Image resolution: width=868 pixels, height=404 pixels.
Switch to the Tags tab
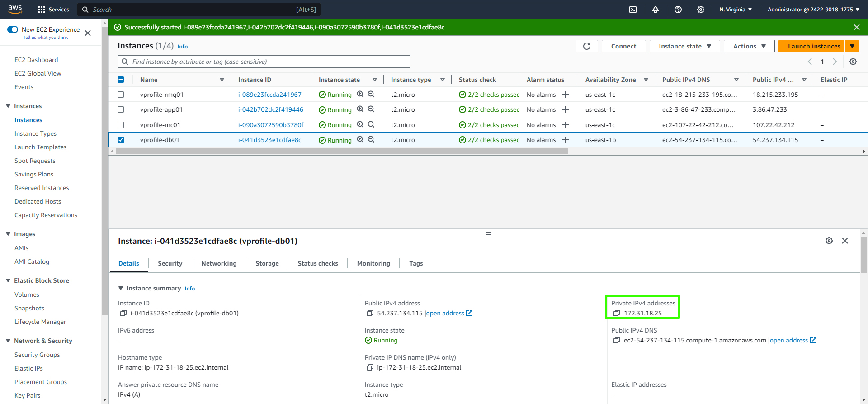coord(416,263)
